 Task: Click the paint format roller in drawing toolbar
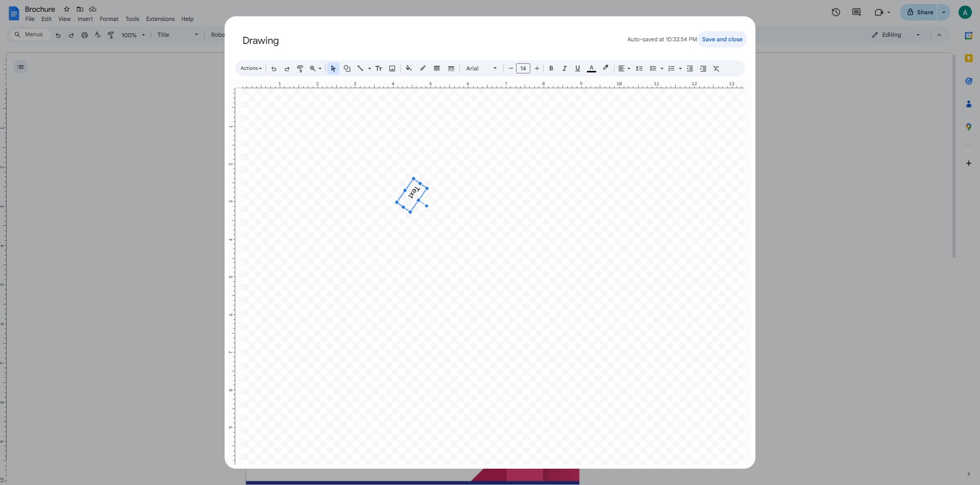pos(300,68)
